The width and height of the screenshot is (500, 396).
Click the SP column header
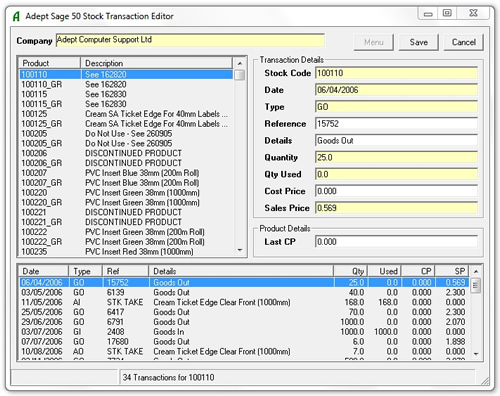tap(452, 271)
